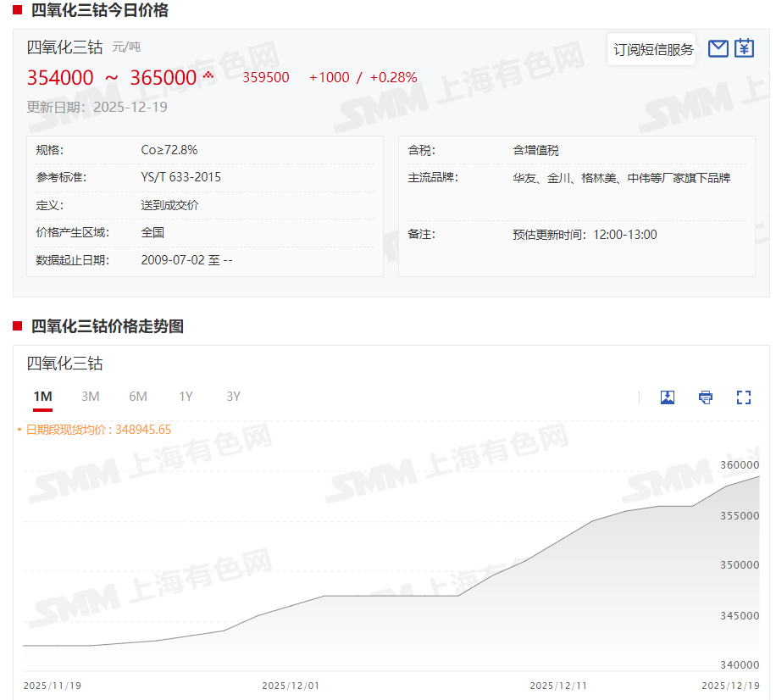
Task: Click the 2025/12/11 label on chart axis
Action: (558, 685)
